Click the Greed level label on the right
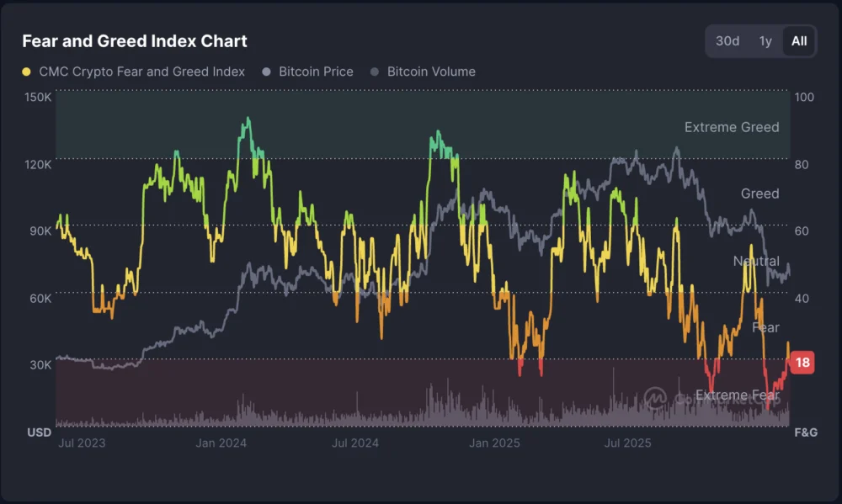Screen dimensions: 842x504 tap(759, 194)
